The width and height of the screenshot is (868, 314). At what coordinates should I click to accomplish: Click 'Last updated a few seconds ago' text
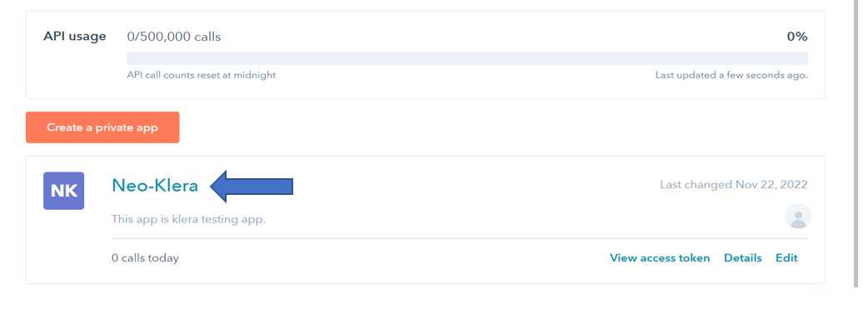coord(731,75)
